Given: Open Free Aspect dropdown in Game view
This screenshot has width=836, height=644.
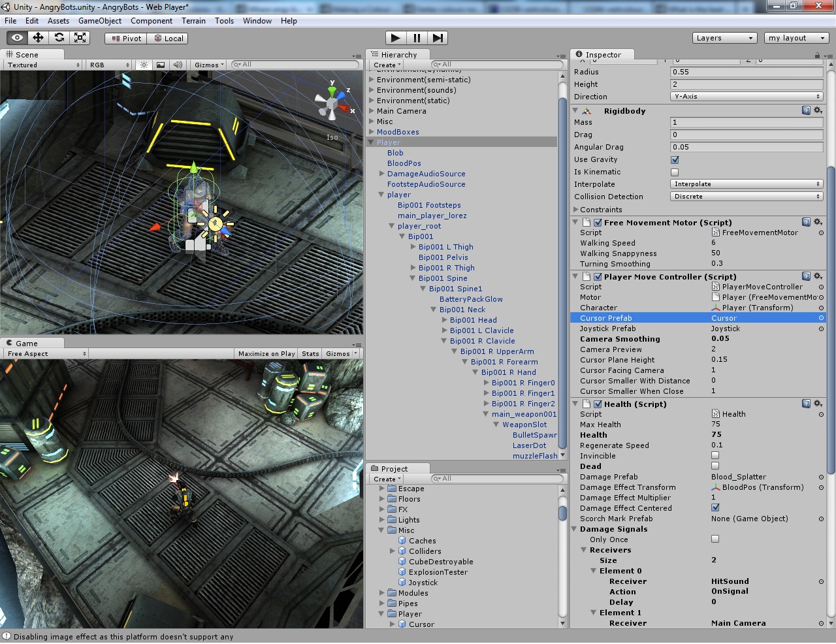Looking at the screenshot, I should point(46,353).
